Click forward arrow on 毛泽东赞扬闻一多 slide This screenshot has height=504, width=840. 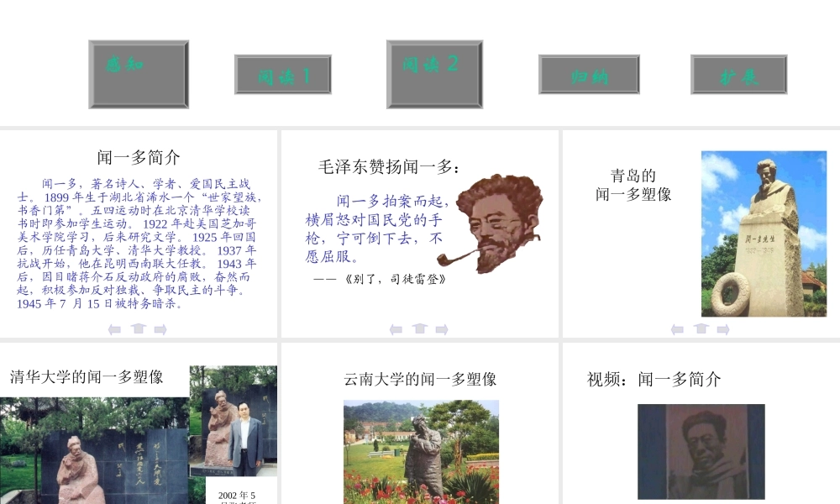[x=442, y=329]
